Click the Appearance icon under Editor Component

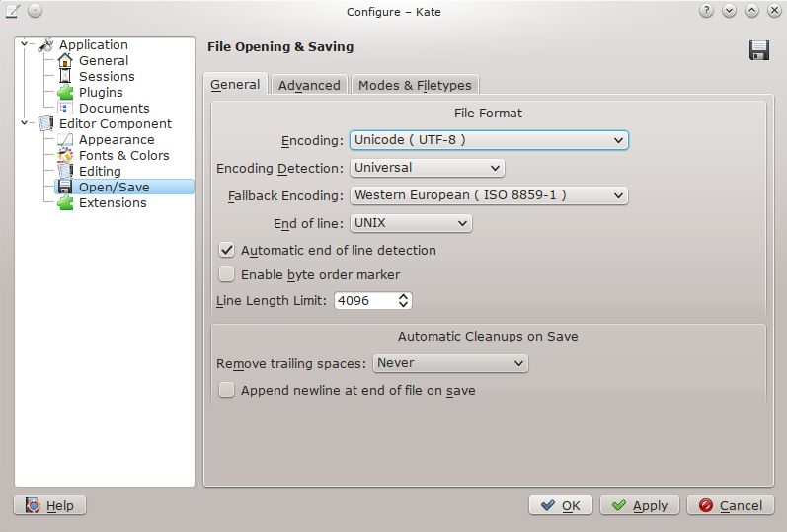pos(65,140)
